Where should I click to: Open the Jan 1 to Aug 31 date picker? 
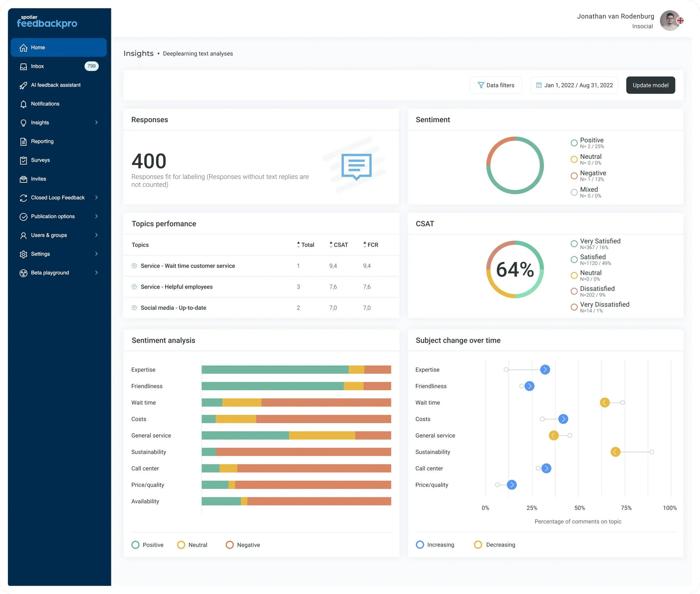coord(574,85)
